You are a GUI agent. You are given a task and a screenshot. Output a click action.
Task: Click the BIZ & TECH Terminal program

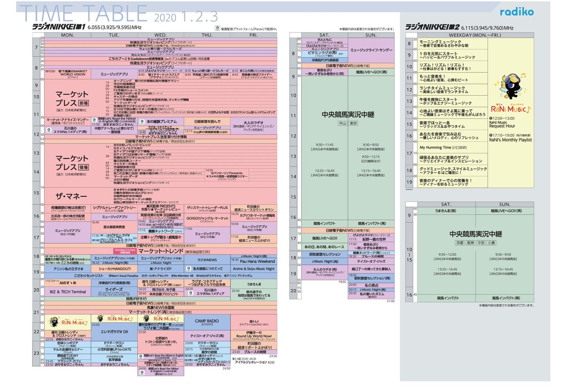tap(67, 292)
